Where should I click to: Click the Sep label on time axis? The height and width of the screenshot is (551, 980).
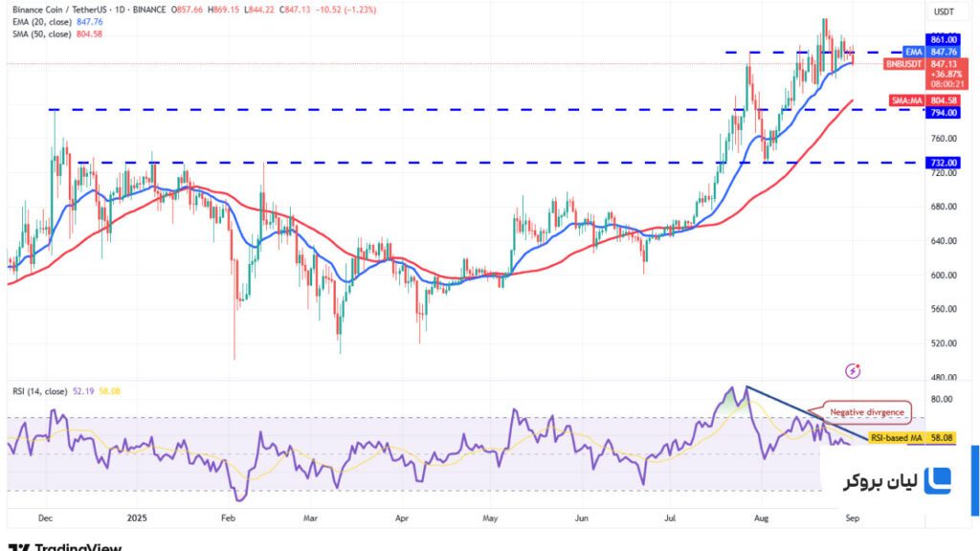point(853,518)
